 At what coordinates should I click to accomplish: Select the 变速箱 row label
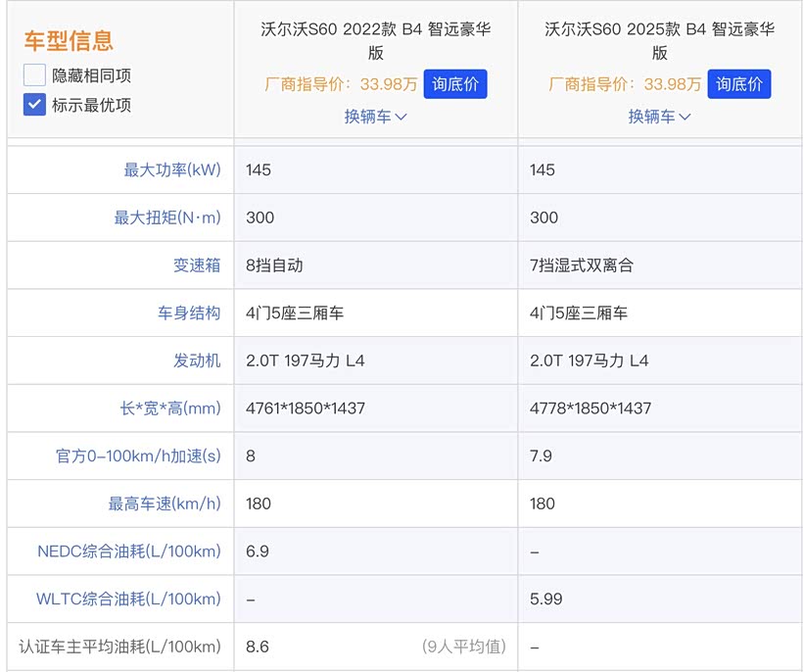point(197,265)
